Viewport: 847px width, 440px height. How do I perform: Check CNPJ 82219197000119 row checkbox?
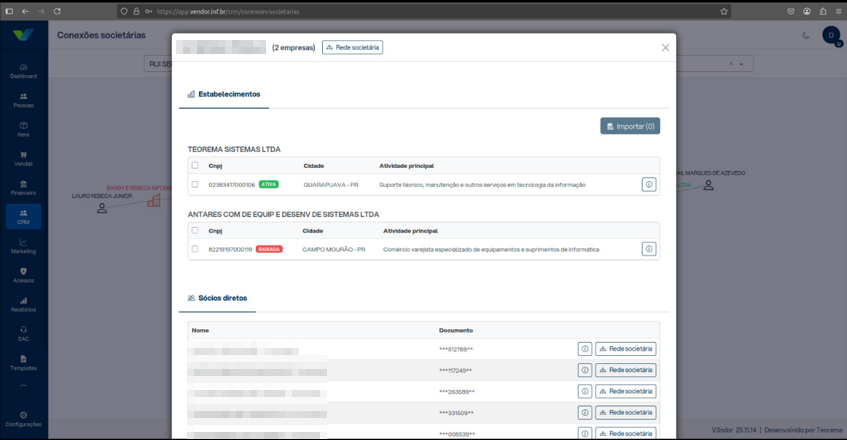pos(195,249)
